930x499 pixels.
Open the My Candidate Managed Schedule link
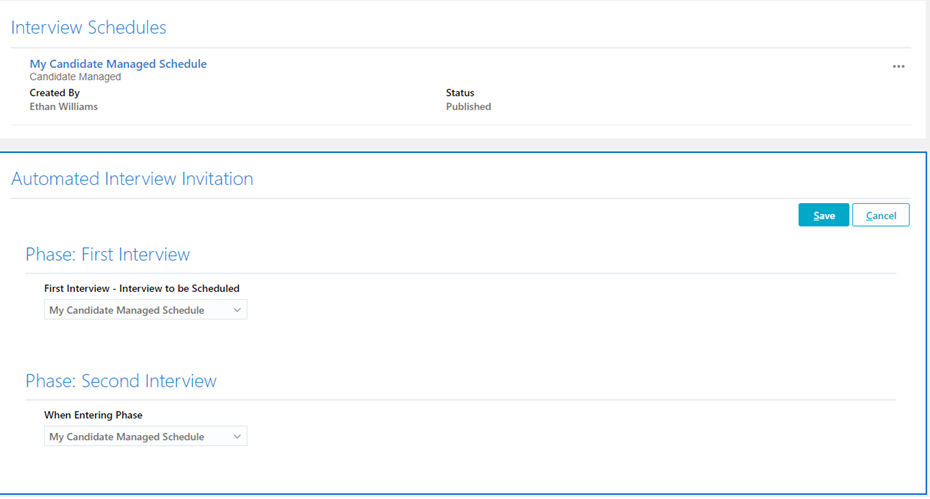[x=118, y=64]
